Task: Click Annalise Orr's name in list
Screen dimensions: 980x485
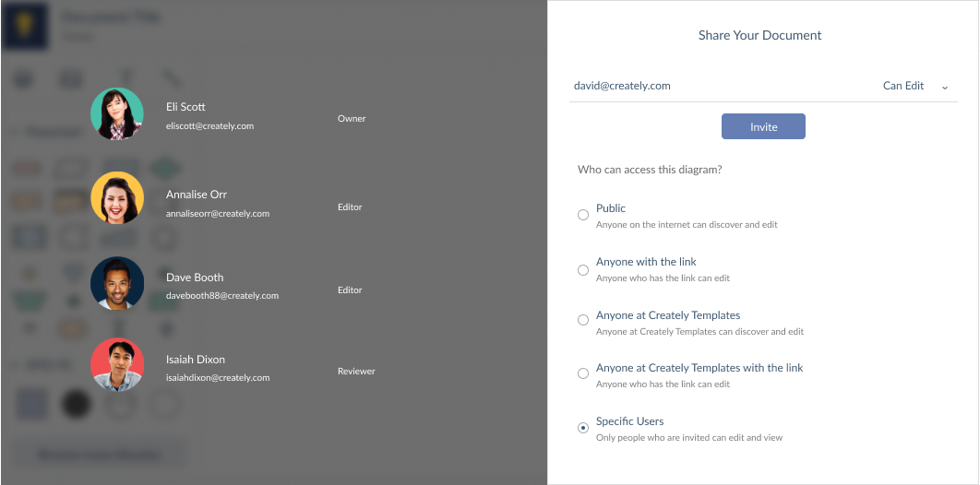Action: pyautogui.click(x=197, y=195)
